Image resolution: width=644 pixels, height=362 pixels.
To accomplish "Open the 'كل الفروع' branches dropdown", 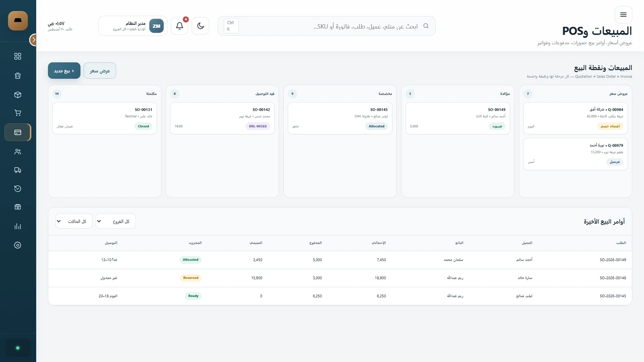I will [116, 221].
